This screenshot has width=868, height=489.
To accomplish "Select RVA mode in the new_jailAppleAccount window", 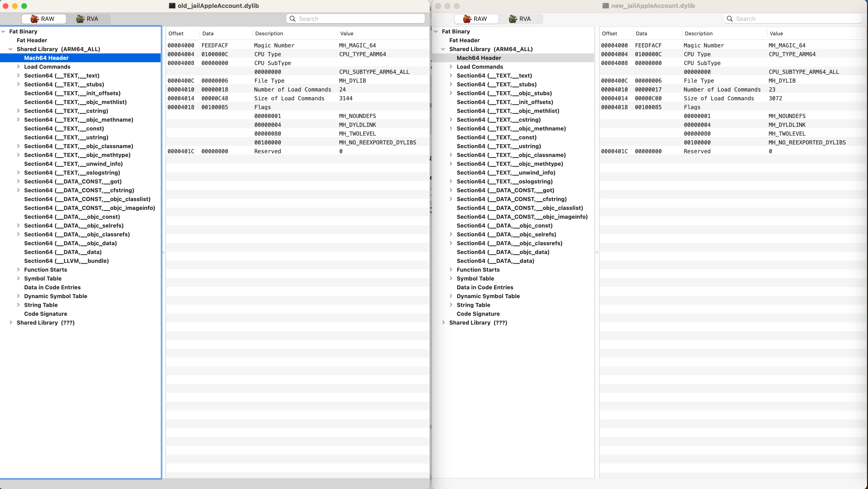I will pos(521,19).
